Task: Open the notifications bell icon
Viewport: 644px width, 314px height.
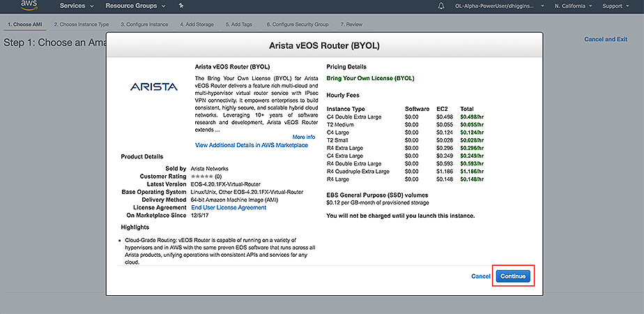Action: (441, 6)
